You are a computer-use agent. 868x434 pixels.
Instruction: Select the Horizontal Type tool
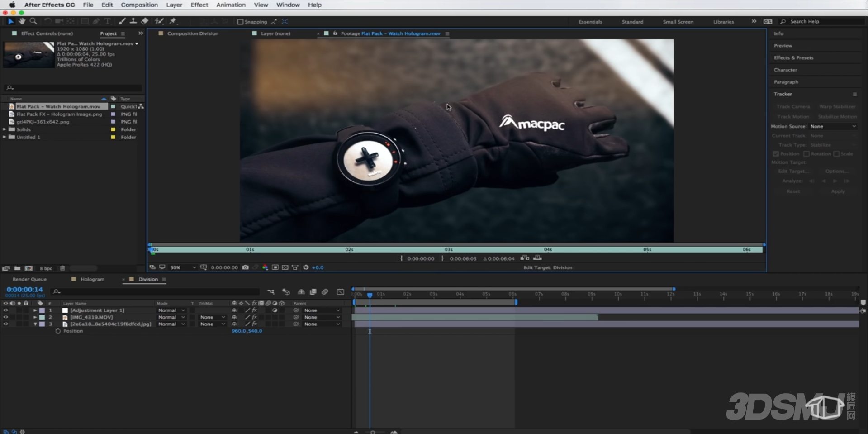[108, 21]
